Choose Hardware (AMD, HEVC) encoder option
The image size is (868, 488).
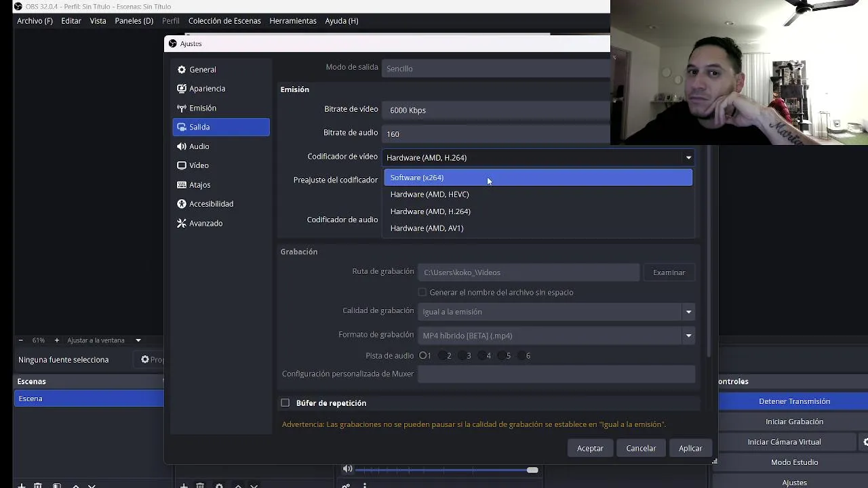coord(538,195)
